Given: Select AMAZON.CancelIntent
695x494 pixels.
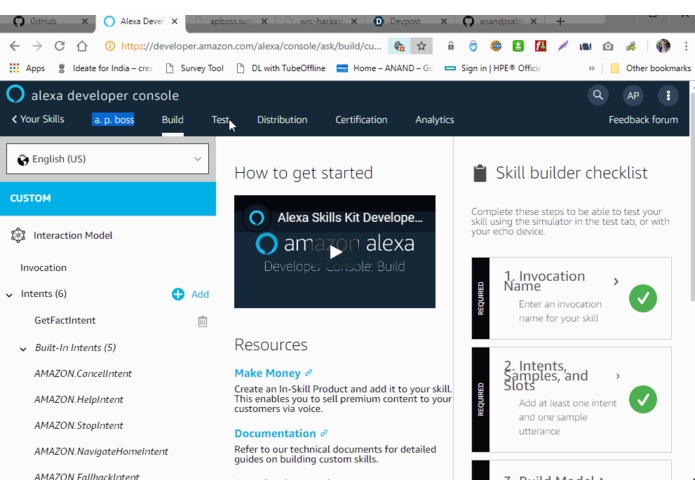Looking at the screenshot, I should 83,373.
